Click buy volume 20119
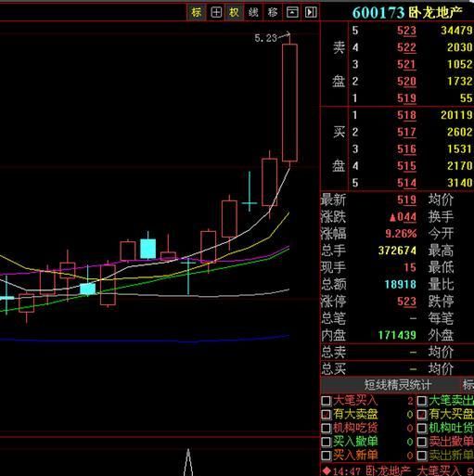Screen dimensions: 474x476 (457, 115)
